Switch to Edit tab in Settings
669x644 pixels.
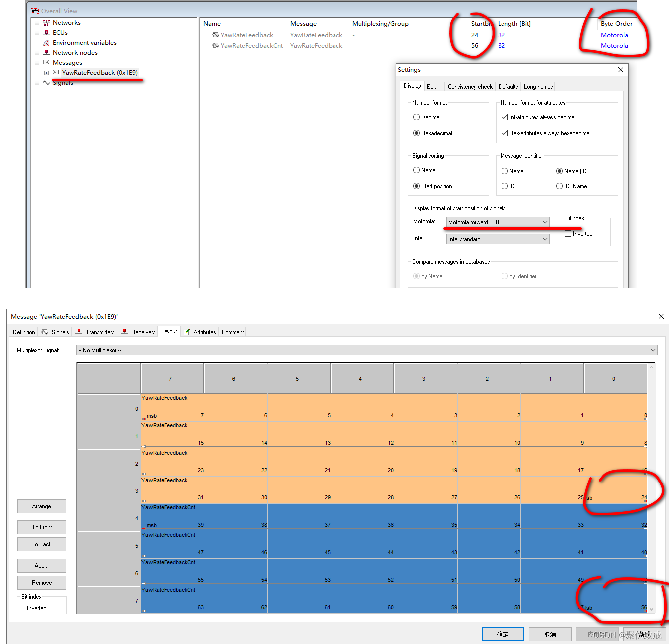(x=432, y=87)
